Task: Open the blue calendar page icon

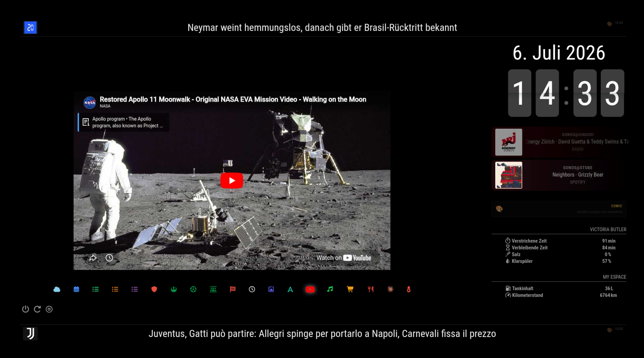Action: (76, 289)
